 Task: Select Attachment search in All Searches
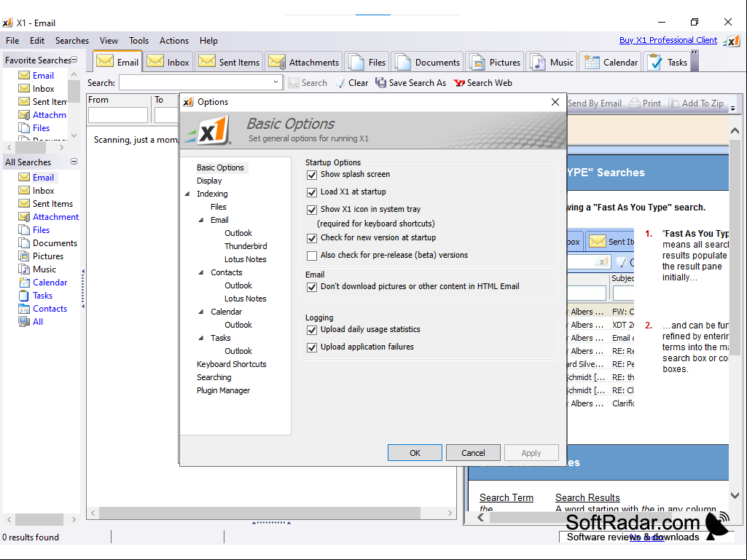[49, 217]
